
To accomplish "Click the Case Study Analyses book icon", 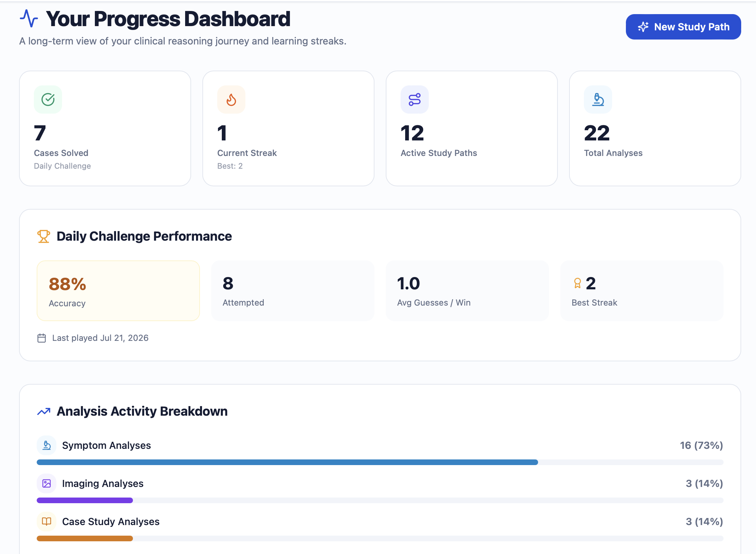I will coord(47,522).
